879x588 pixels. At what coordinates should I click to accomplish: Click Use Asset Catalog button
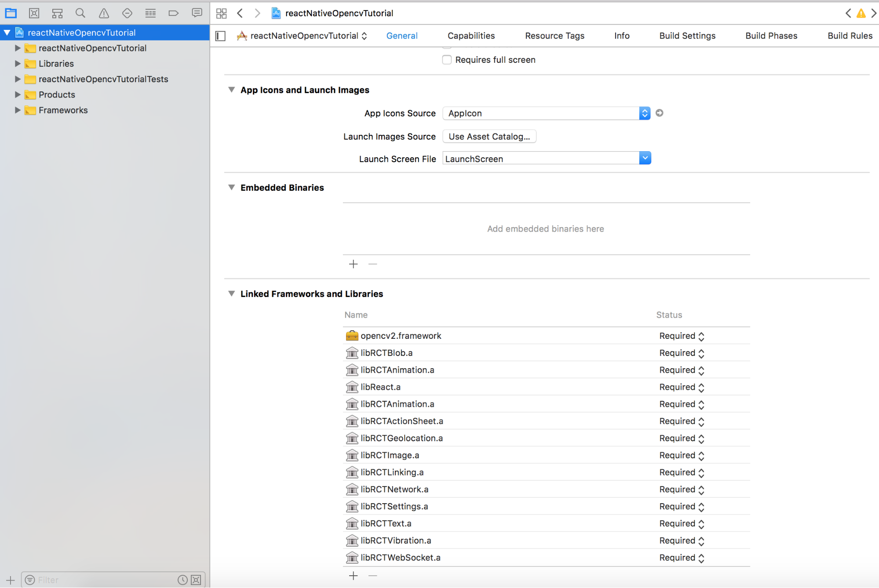coord(489,137)
